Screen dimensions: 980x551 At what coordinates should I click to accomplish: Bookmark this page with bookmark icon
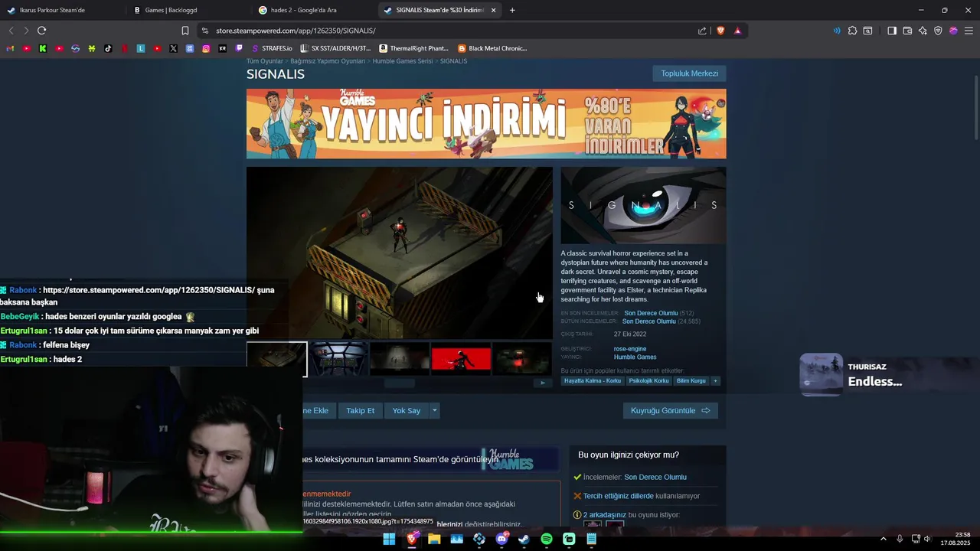(185, 31)
